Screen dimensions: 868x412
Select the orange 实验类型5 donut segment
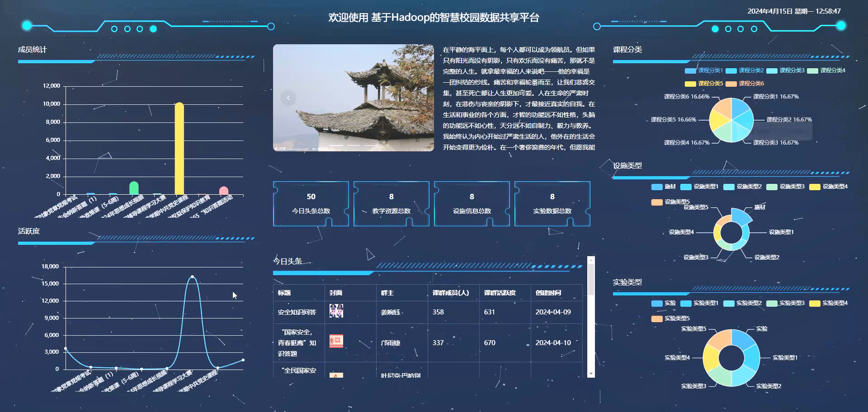pyautogui.click(x=721, y=339)
